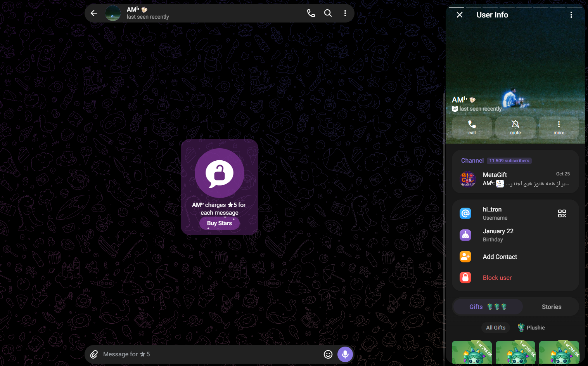Click the MetaGift channel avatar

coord(468,179)
